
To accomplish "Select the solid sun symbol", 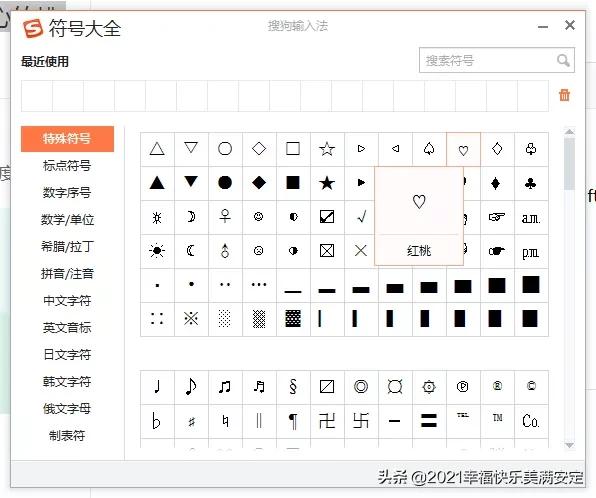I will 157,251.
